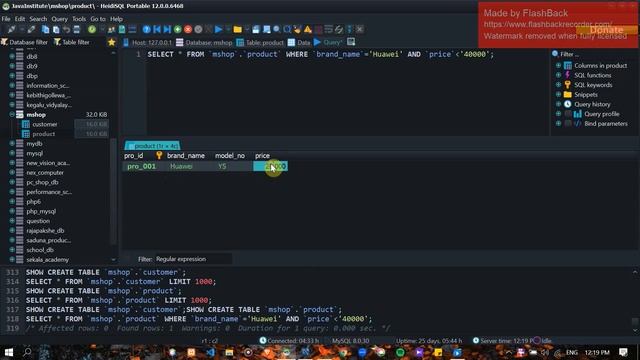Expand the Query history helper node
The width and height of the screenshot is (640, 360).
coord(558,104)
